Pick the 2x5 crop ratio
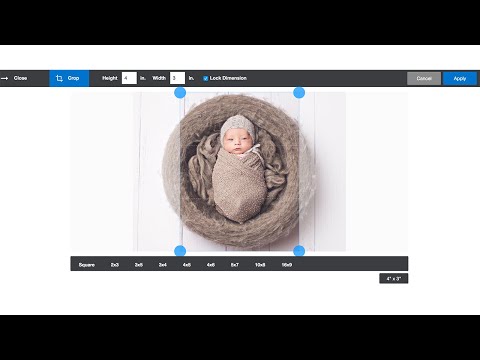Image resolution: width=480 pixels, height=360 pixels. (x=139, y=265)
